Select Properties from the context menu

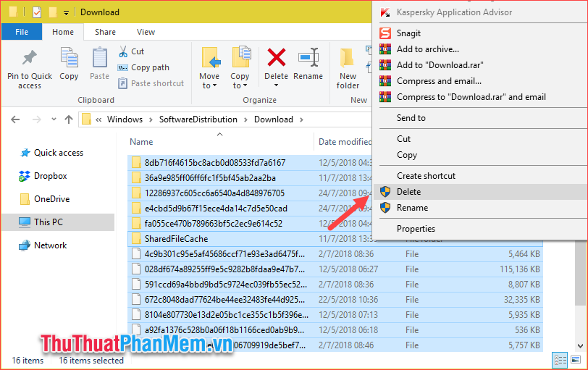416,229
